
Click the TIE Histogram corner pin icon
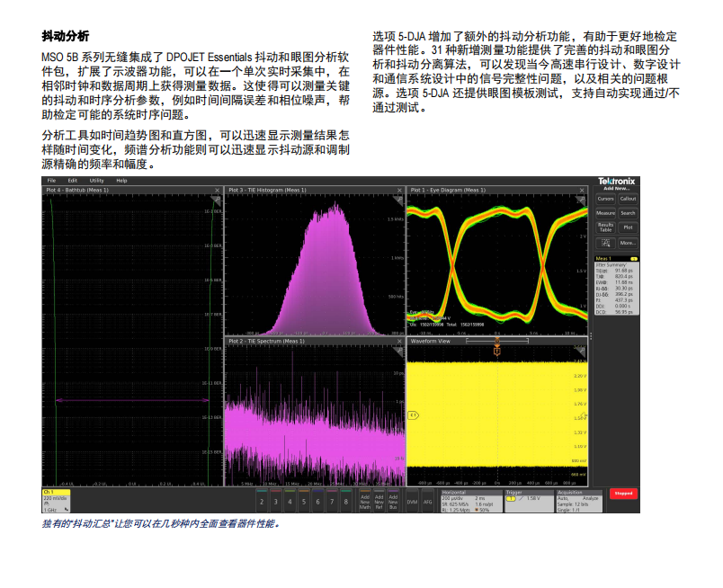[398, 200]
